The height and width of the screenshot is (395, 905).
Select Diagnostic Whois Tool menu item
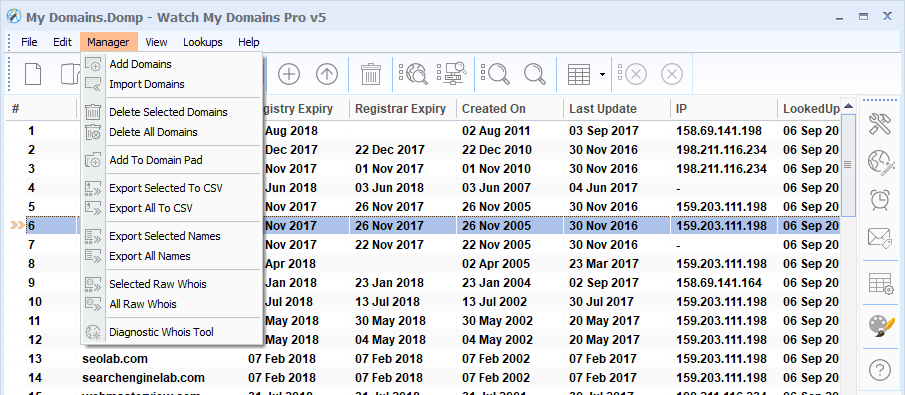[162, 331]
